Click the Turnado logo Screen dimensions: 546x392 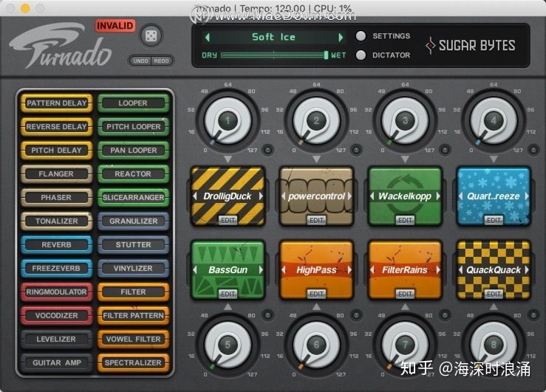[x=61, y=45]
